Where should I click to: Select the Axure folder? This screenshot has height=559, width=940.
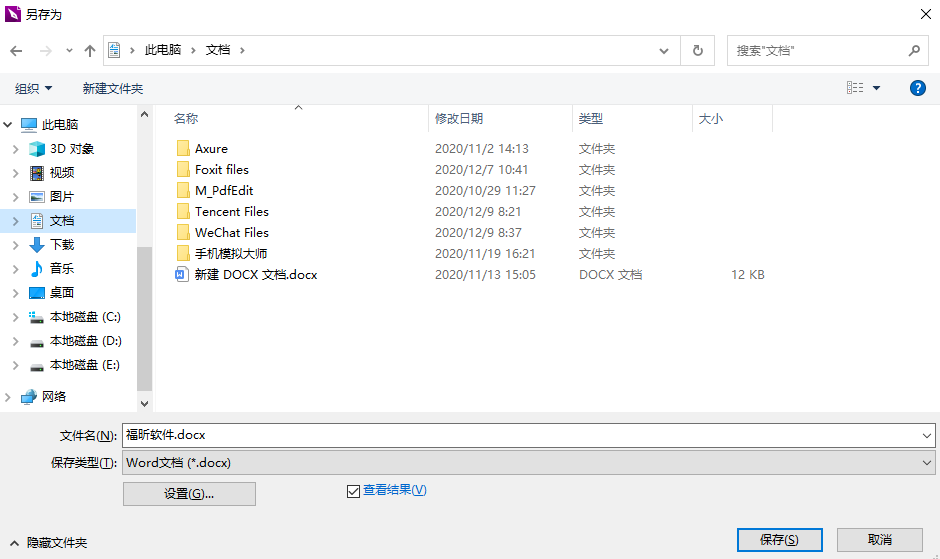[211, 149]
